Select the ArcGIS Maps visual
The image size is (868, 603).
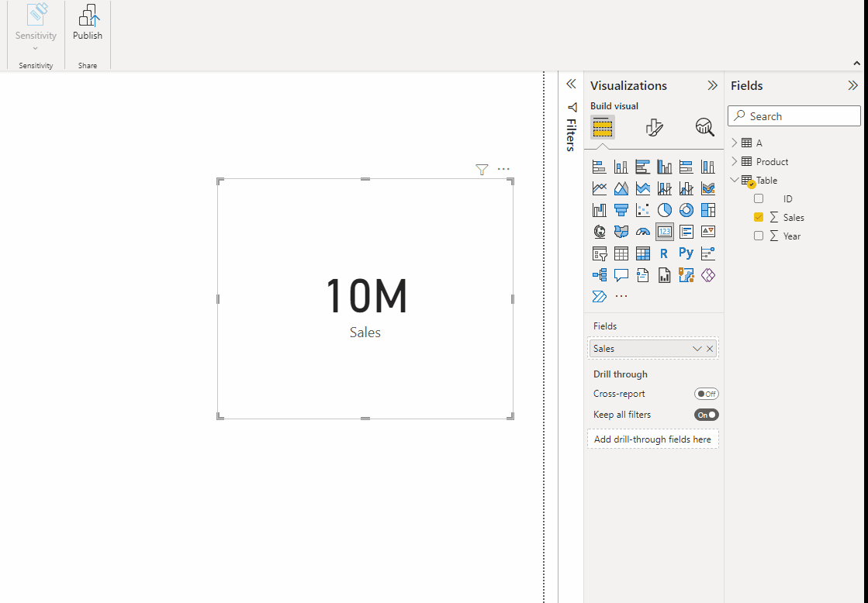click(686, 275)
